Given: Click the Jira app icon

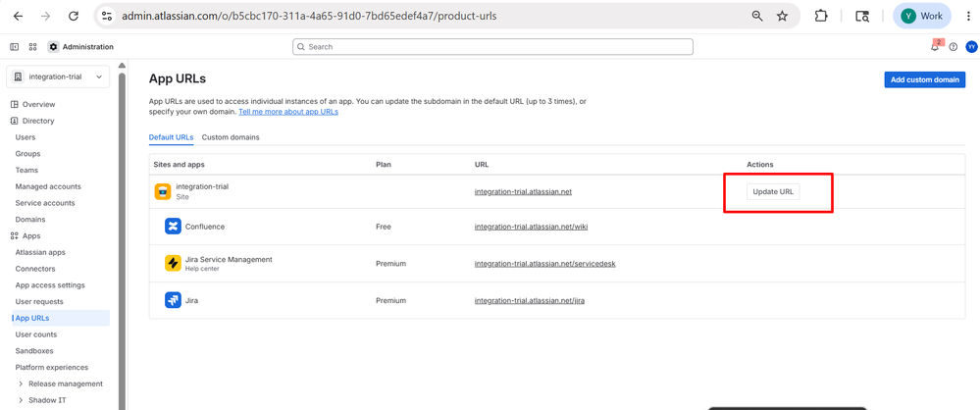Looking at the screenshot, I should 173,300.
